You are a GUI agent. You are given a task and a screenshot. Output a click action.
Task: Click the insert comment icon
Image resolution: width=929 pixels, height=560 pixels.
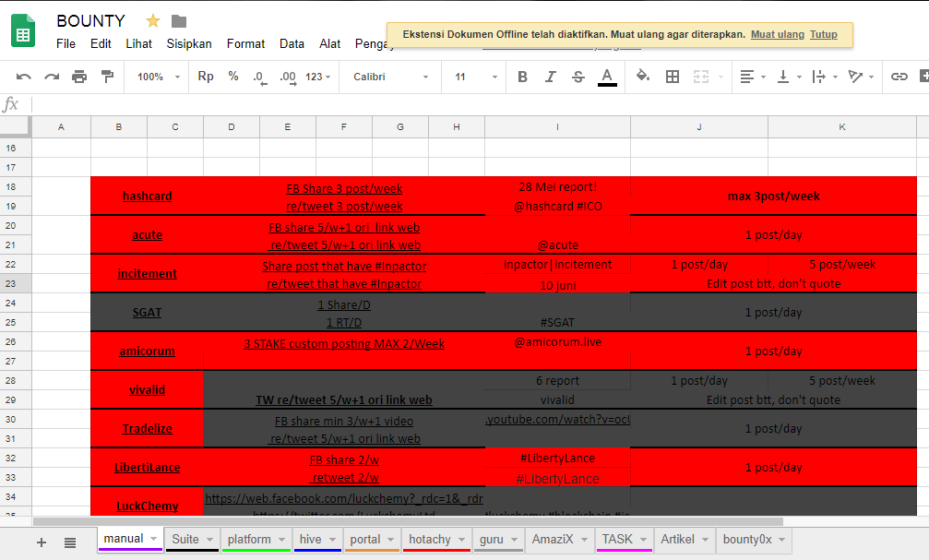click(924, 76)
